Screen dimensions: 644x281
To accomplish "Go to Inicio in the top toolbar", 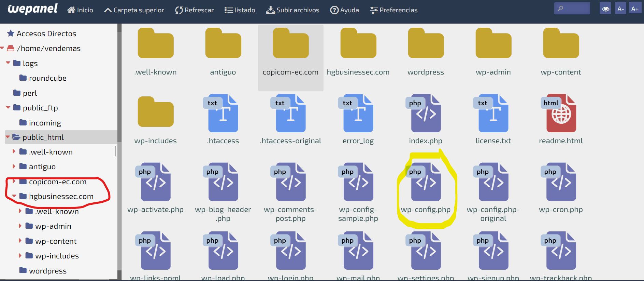I will pos(80,10).
